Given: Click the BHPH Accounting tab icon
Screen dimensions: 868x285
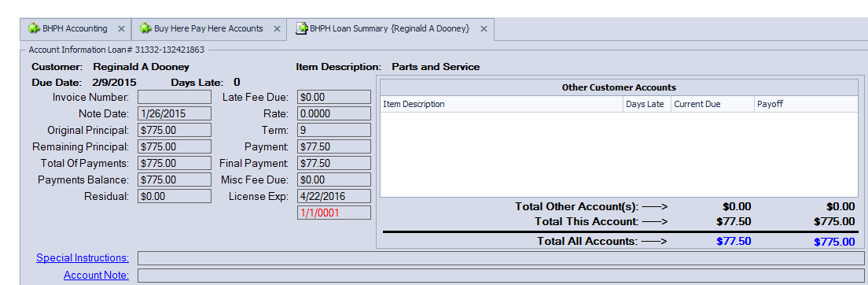Looking at the screenshot, I should tap(35, 28).
